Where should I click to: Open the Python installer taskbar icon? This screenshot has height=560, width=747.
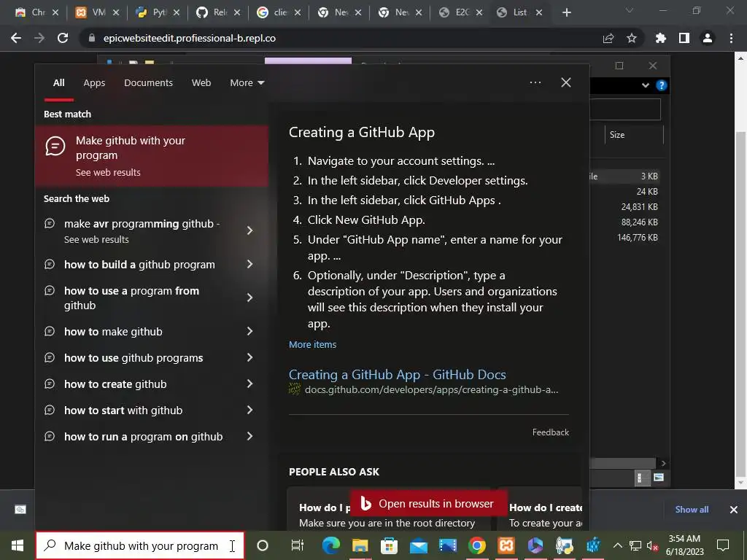(x=565, y=545)
